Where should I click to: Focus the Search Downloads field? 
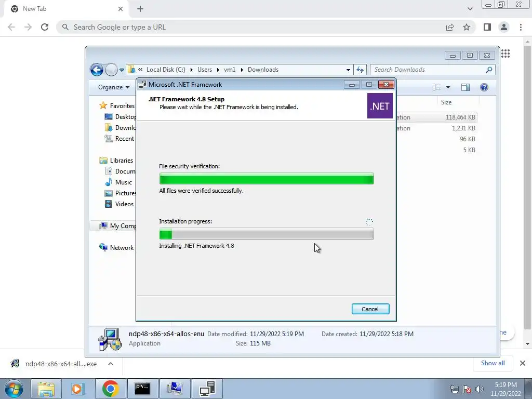click(x=433, y=70)
